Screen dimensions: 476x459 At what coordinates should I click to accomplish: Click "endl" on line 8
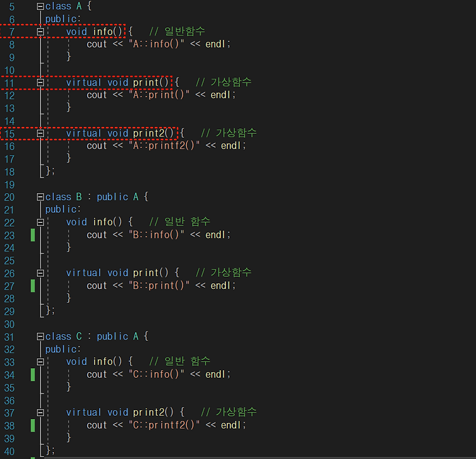point(215,44)
